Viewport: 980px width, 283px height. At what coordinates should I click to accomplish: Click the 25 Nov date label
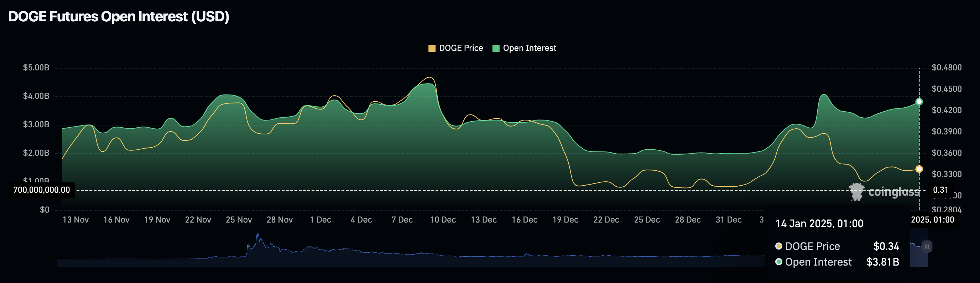click(239, 220)
